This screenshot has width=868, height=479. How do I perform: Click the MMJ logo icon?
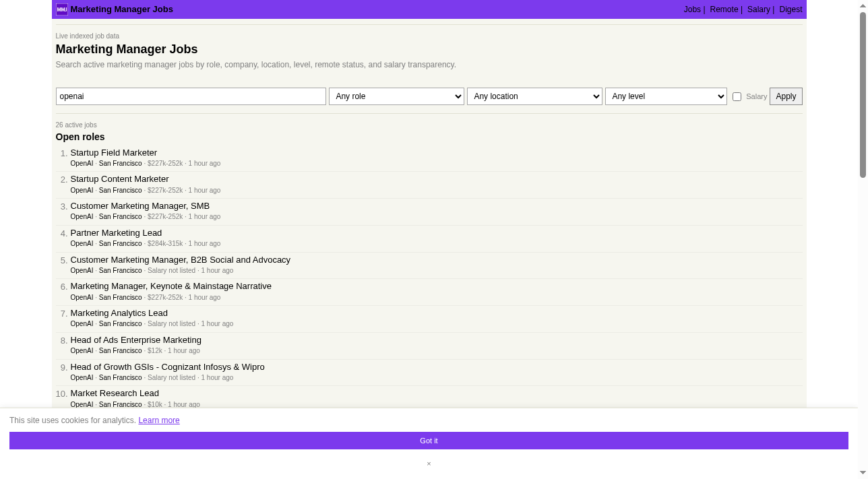click(x=62, y=9)
